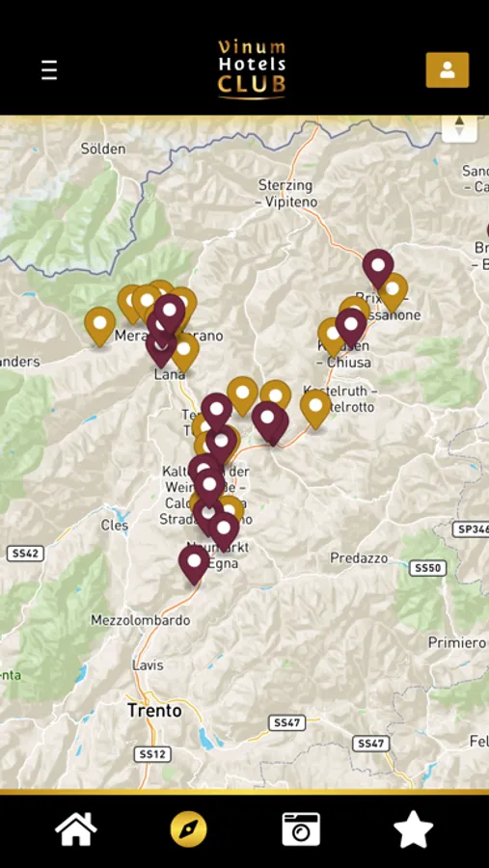Tap the Sterzing – Vipiteno label
The height and width of the screenshot is (868, 489).
click(286, 194)
